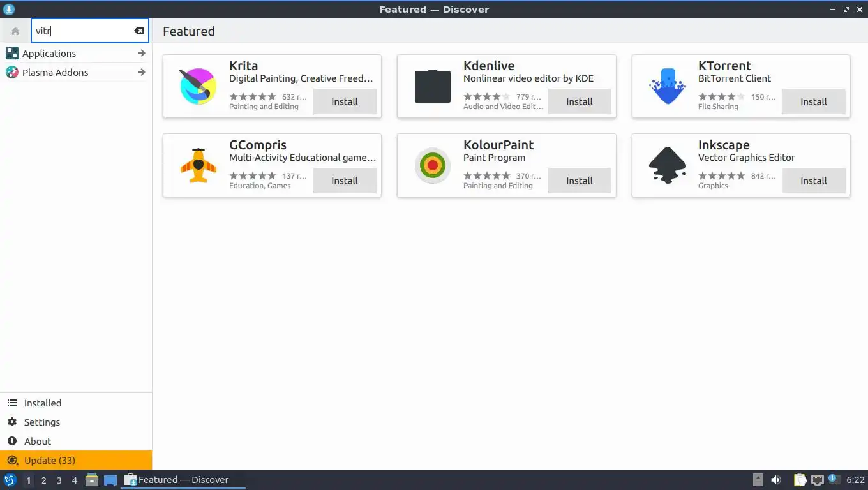
Task: Open the Krita app icon
Action: point(198,86)
